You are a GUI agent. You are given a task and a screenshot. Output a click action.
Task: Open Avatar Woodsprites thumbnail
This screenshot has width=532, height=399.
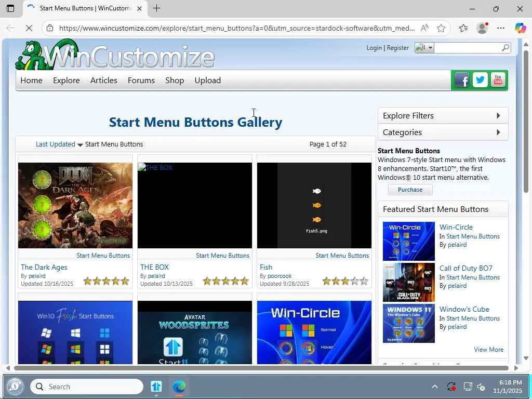point(195,332)
